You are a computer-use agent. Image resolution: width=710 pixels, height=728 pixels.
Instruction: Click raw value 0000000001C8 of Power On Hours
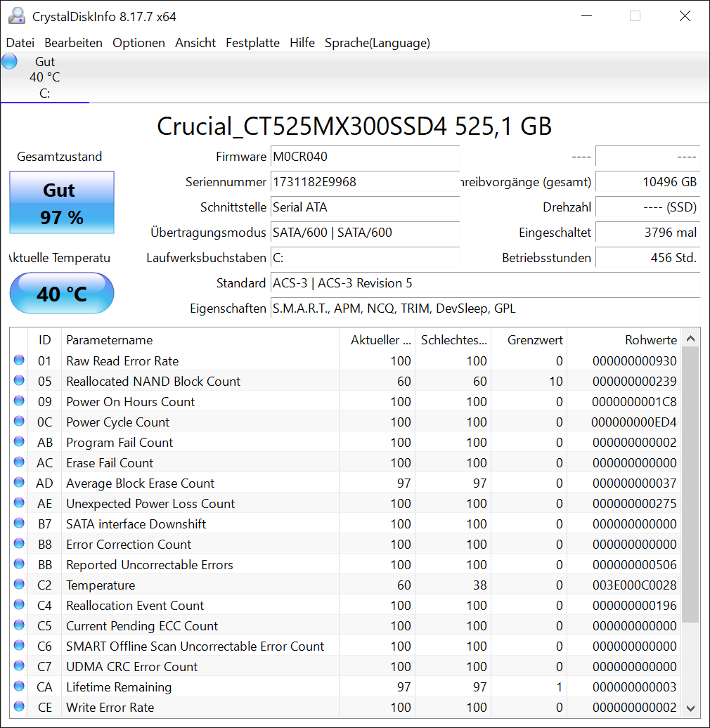(x=634, y=402)
